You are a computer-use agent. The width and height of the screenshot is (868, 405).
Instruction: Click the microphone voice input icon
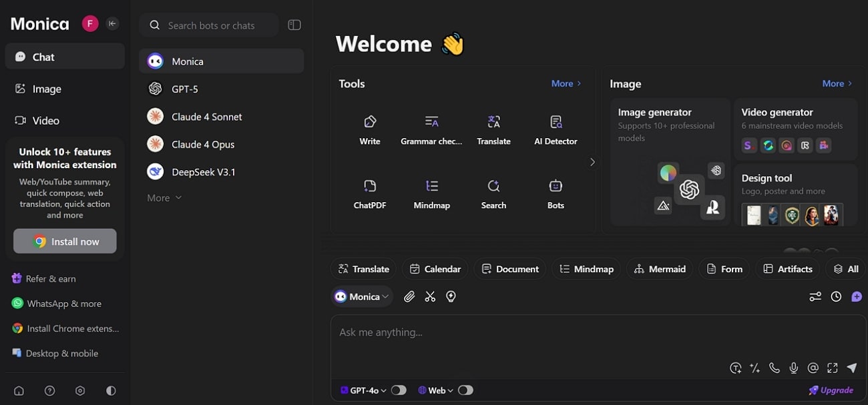click(x=794, y=368)
